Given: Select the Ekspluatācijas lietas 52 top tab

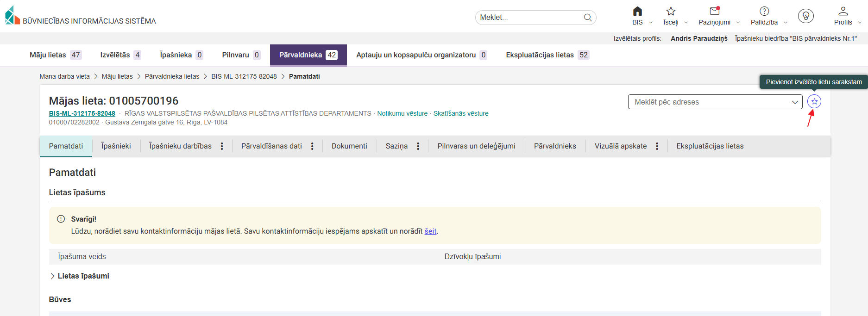Looking at the screenshot, I should (547, 55).
